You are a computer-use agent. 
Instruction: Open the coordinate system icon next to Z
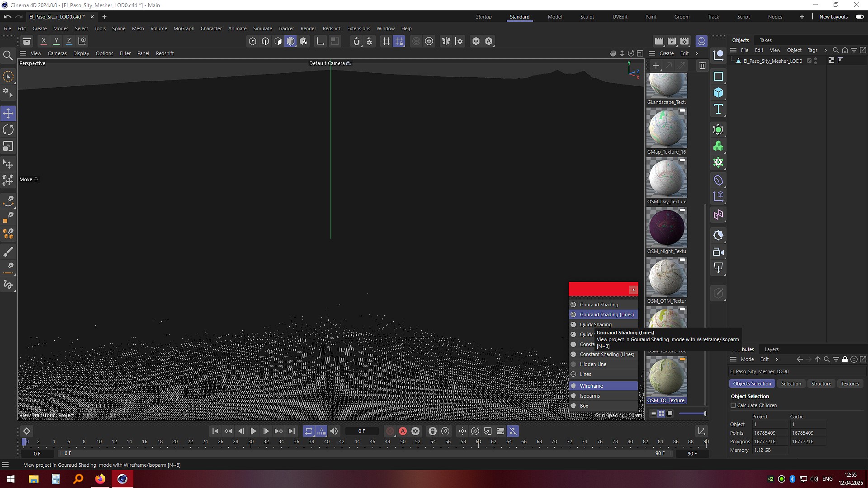pos(82,41)
